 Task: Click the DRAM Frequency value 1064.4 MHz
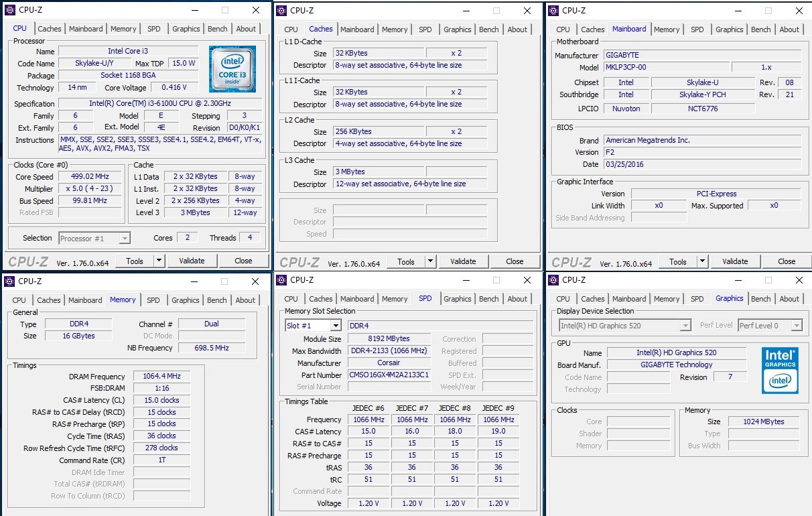click(161, 377)
